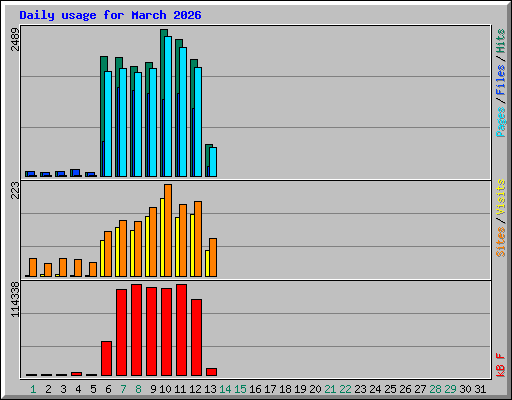Click the red KB bar for day 13

(212, 372)
